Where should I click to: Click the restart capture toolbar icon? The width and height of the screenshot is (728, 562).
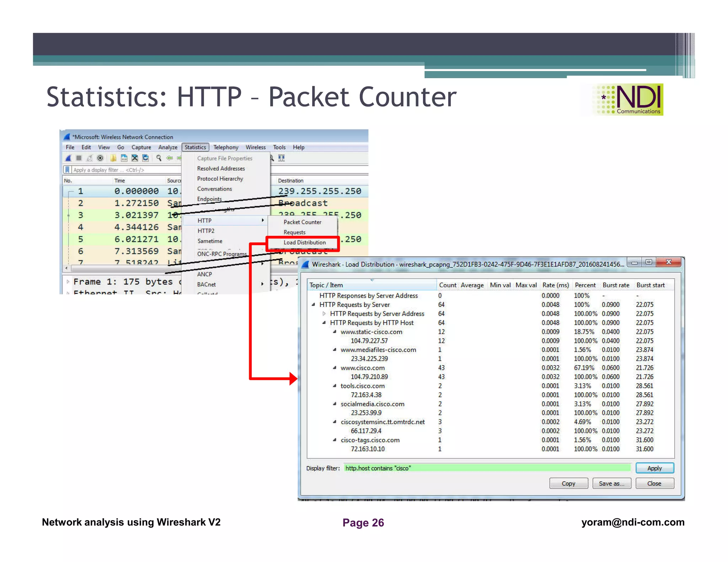click(x=90, y=158)
